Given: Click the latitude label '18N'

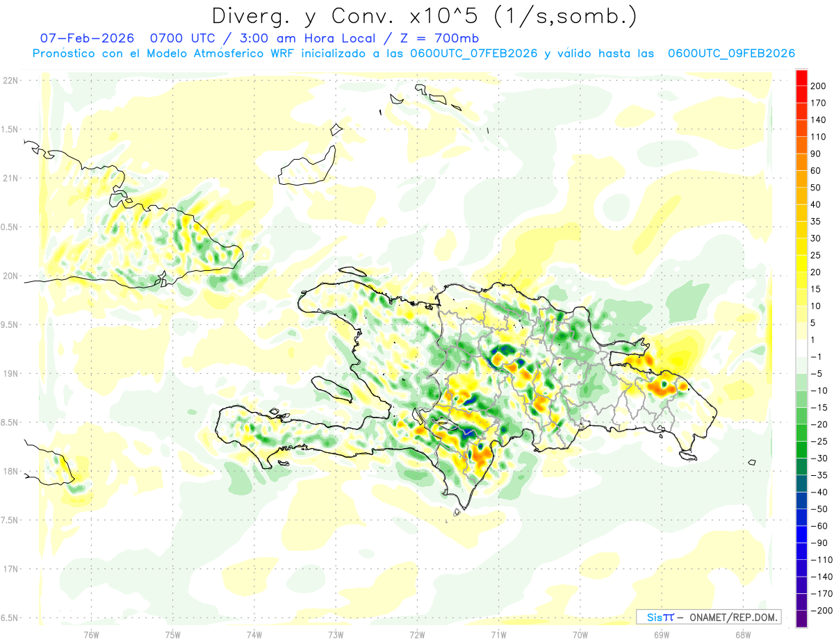Looking at the screenshot, I should tap(10, 471).
